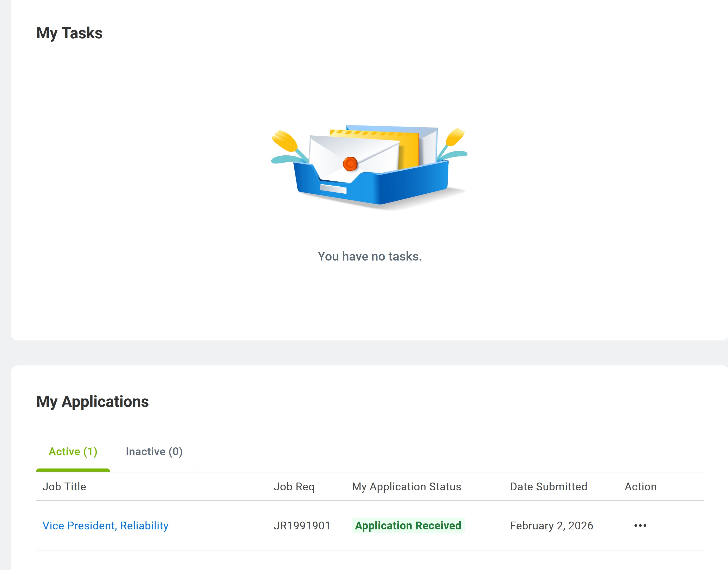Viewport: 728px width, 570px height.
Task: Select the JR1991901 job req cell
Action: pos(302,525)
